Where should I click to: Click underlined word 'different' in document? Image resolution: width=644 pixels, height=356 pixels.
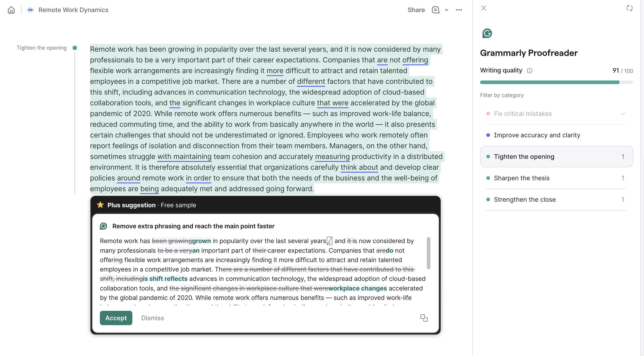pyautogui.click(x=311, y=81)
